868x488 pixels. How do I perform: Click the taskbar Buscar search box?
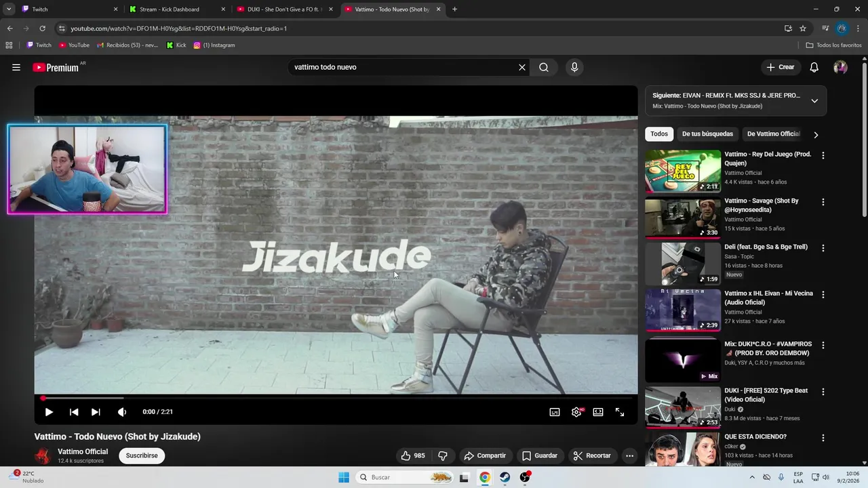click(x=405, y=477)
